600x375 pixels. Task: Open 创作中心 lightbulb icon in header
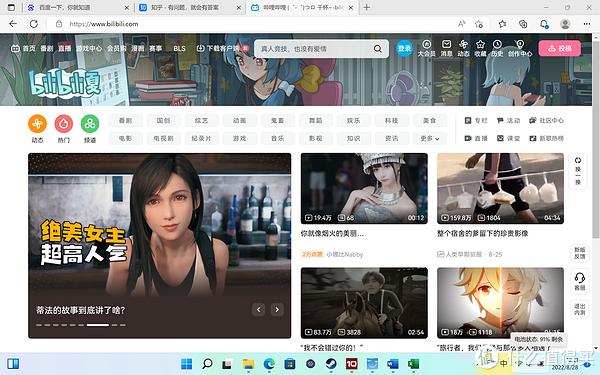(520, 48)
